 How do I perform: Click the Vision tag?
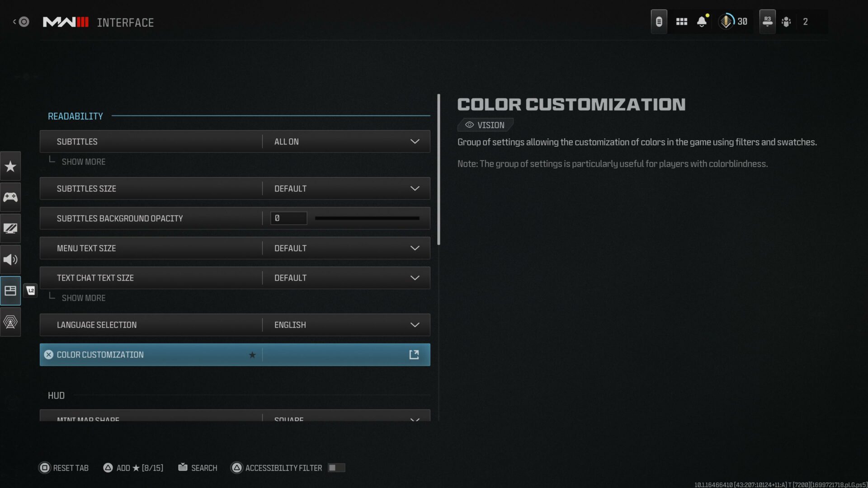pyautogui.click(x=485, y=125)
